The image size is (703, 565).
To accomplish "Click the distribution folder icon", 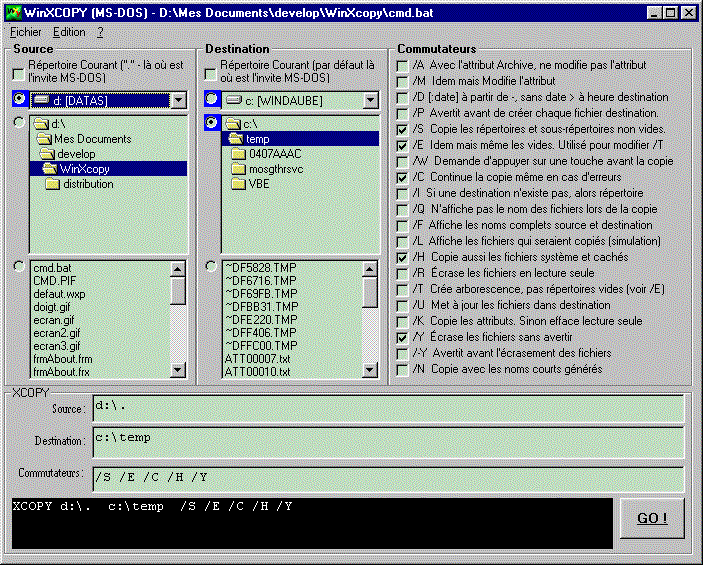I will (x=52, y=184).
